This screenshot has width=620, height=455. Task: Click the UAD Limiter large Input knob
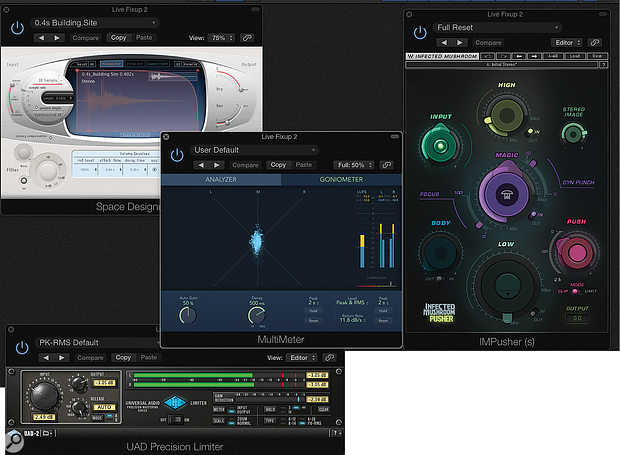tap(44, 396)
